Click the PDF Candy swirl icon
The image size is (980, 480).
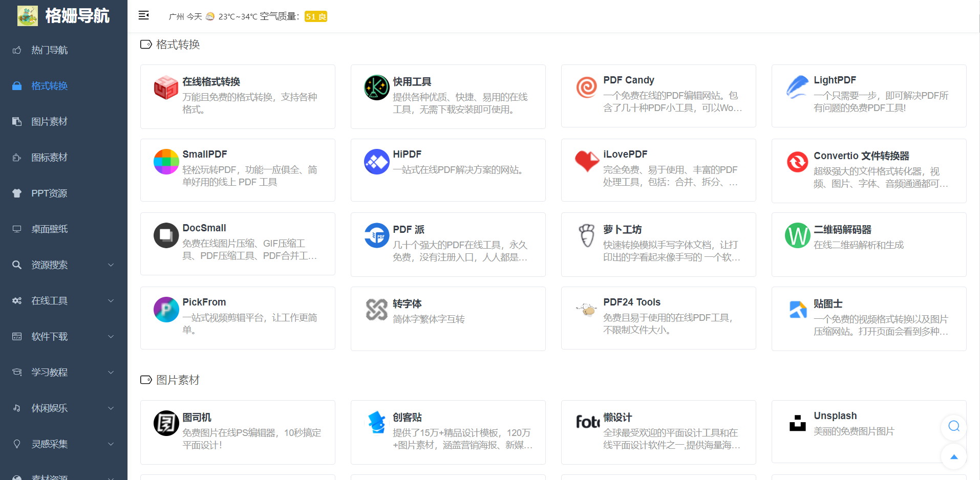pos(587,87)
